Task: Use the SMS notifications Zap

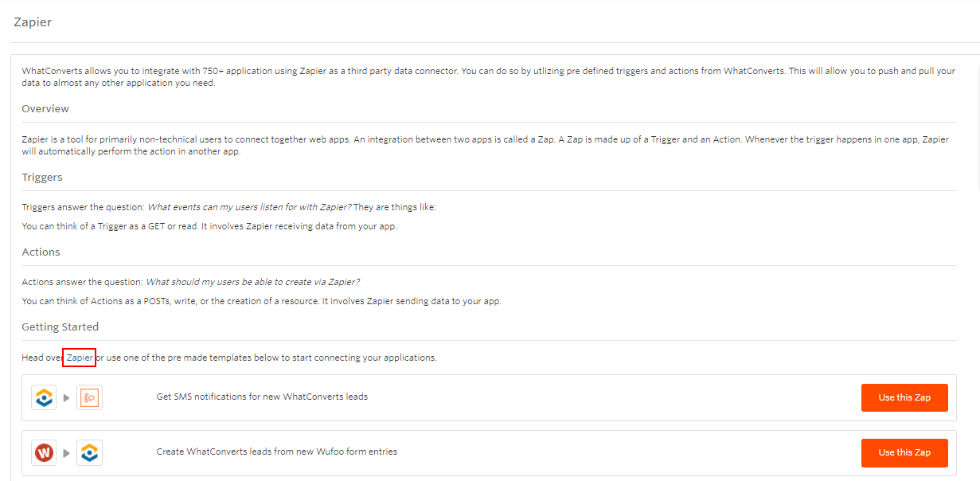Action: click(x=904, y=397)
